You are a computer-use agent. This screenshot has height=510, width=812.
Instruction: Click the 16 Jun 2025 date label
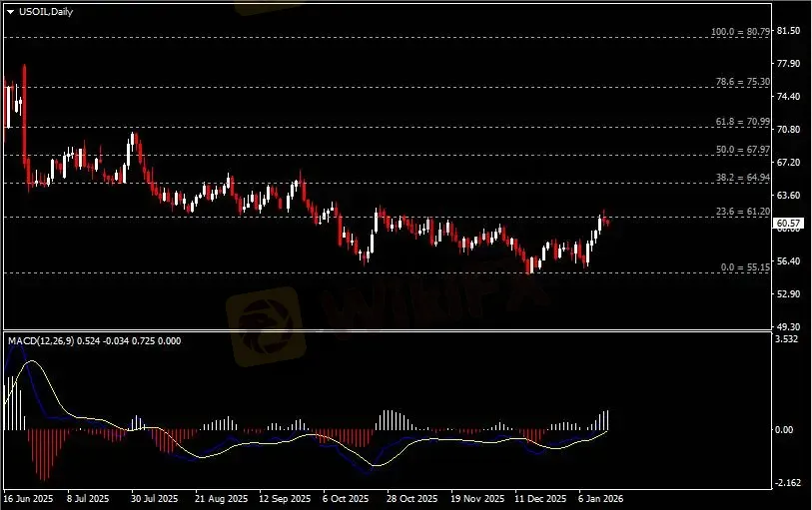point(29,499)
